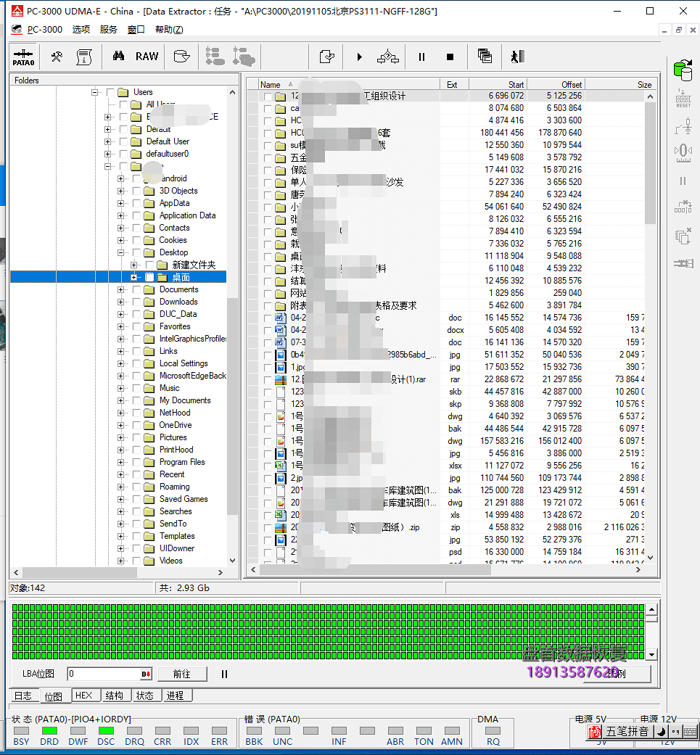700x755 pixels.
Task: Toggle the checkbox for the Pictures folder
Action: click(x=136, y=438)
